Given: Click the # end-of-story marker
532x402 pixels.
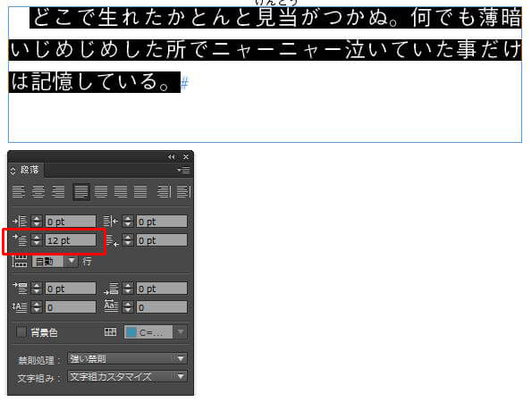Looking at the screenshot, I should (184, 83).
